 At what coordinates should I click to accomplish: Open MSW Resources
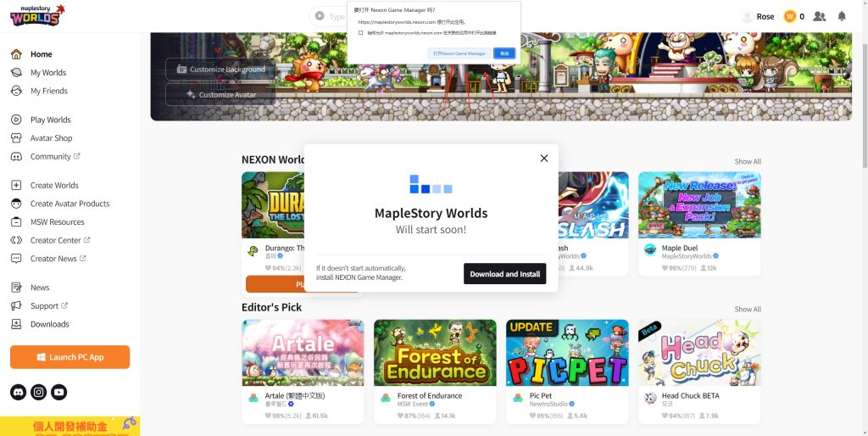[57, 221]
